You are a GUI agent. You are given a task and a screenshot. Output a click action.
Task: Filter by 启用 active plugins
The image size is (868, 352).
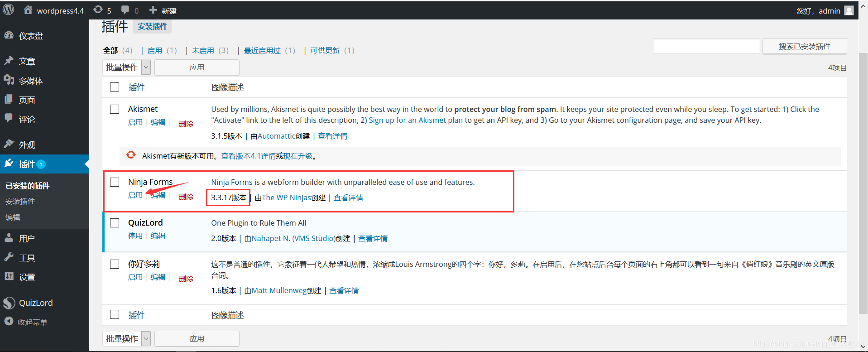(x=155, y=50)
